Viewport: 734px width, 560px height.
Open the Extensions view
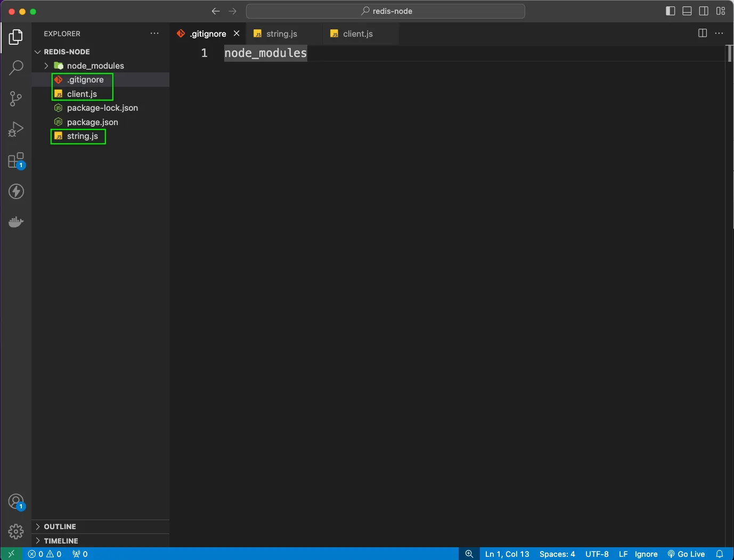pyautogui.click(x=16, y=160)
